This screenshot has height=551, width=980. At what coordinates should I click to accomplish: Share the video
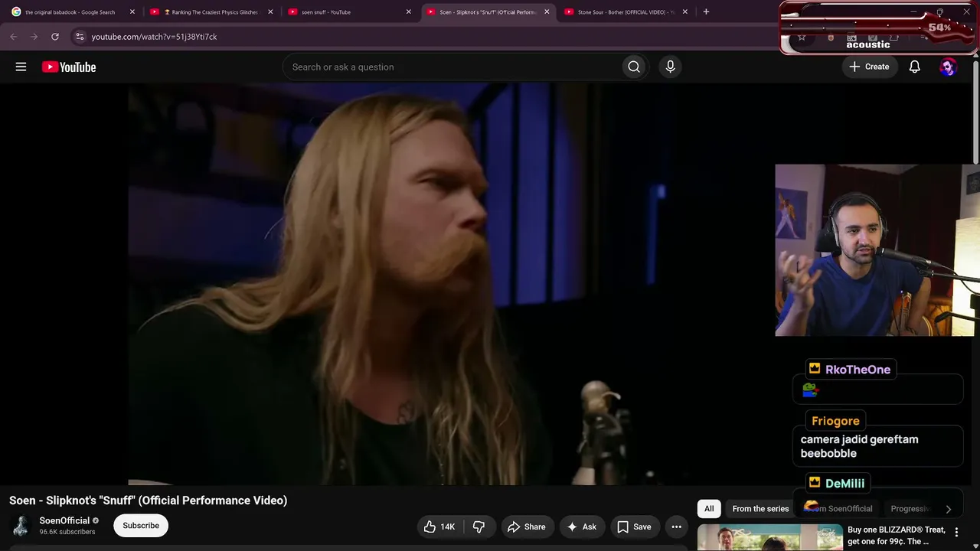527,527
